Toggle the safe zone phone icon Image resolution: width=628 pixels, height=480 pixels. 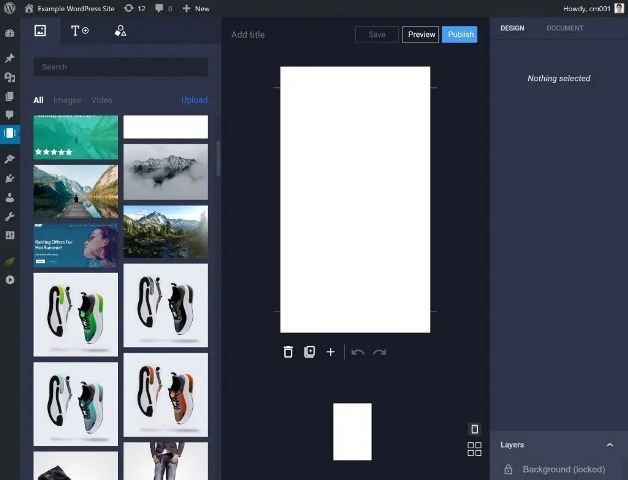click(x=475, y=429)
